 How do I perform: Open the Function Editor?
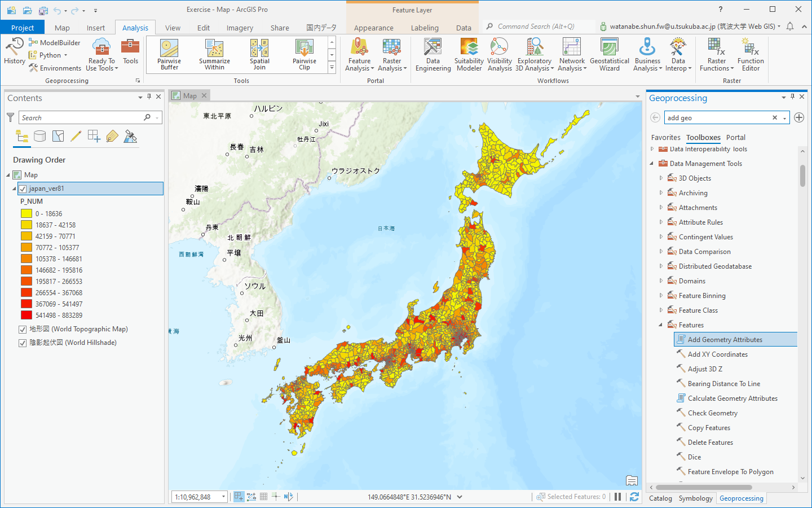pyautogui.click(x=751, y=55)
